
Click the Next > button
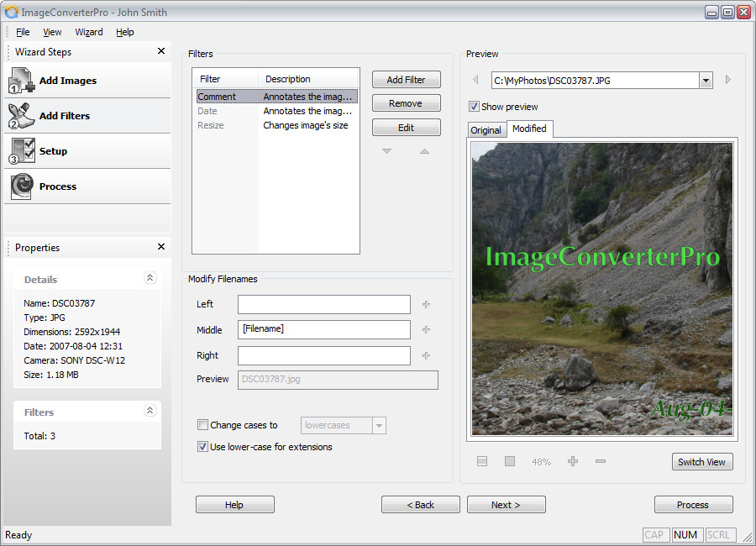(x=507, y=505)
